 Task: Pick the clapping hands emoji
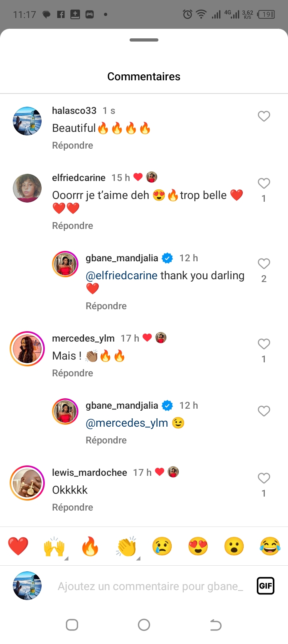(x=126, y=546)
